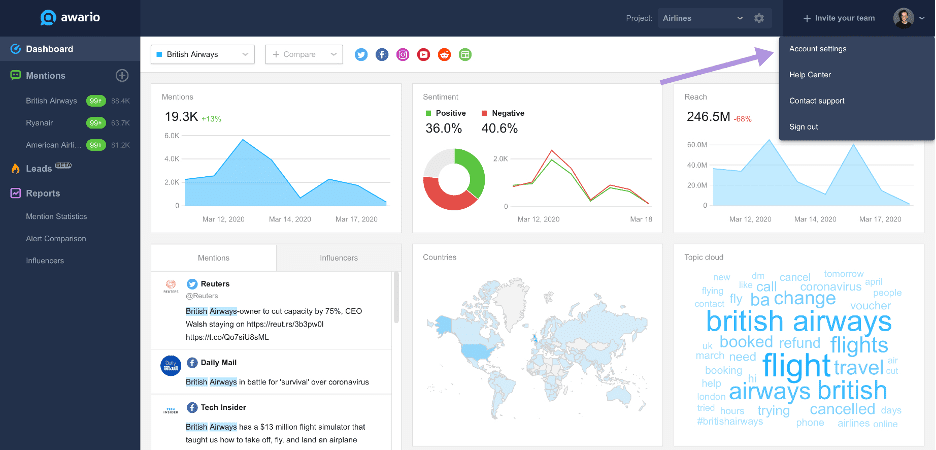Image resolution: width=936 pixels, height=450 pixels.
Task: Filter by YouTube source icon
Action: (x=423, y=54)
